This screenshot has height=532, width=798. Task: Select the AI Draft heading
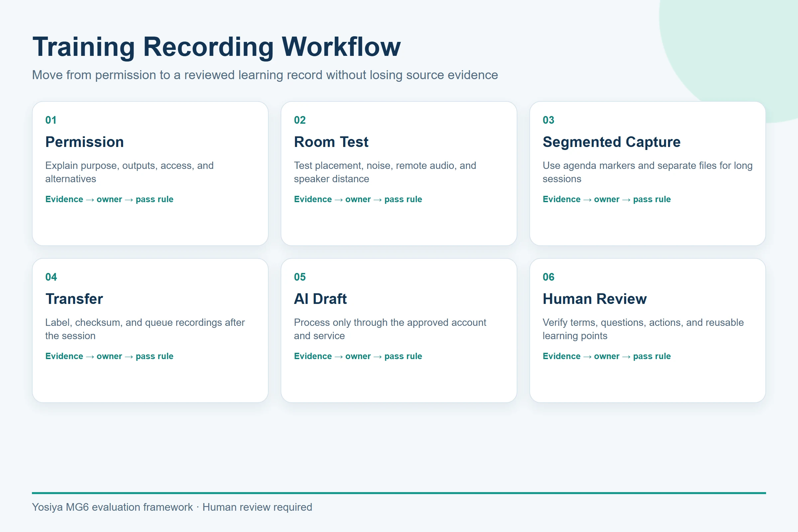click(x=320, y=299)
